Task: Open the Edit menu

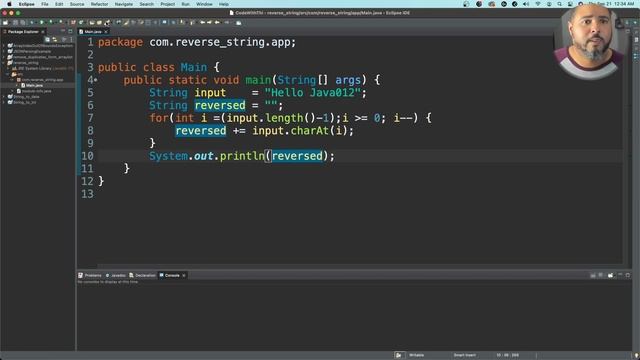Action: [x=59, y=4]
